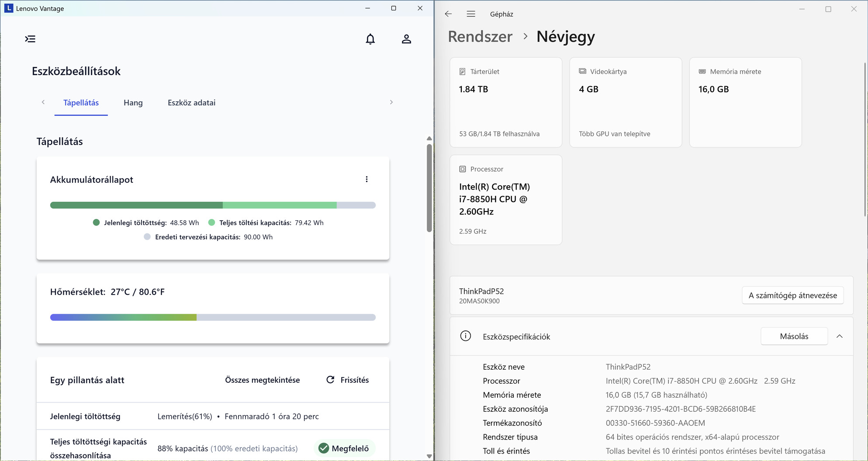Select the Tápellátás tab
Viewport: 868px width, 461px height.
[81, 103]
